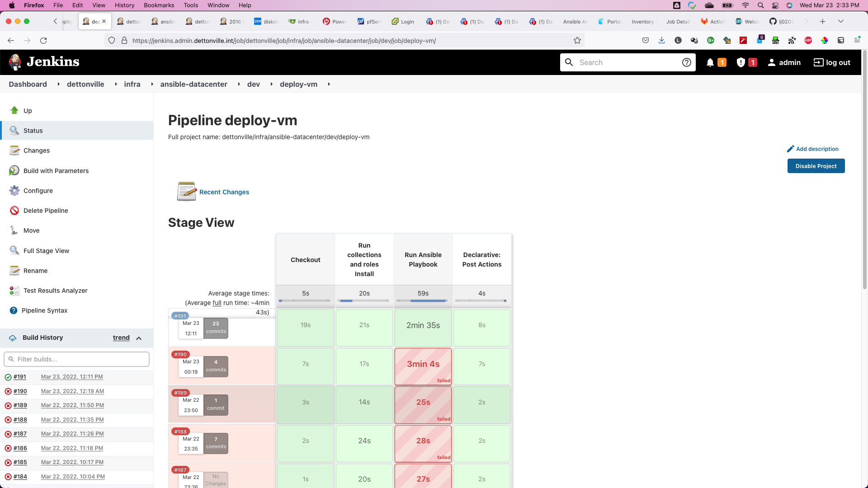Click the Delete Pipeline icon
The height and width of the screenshot is (488, 868).
[x=14, y=210]
